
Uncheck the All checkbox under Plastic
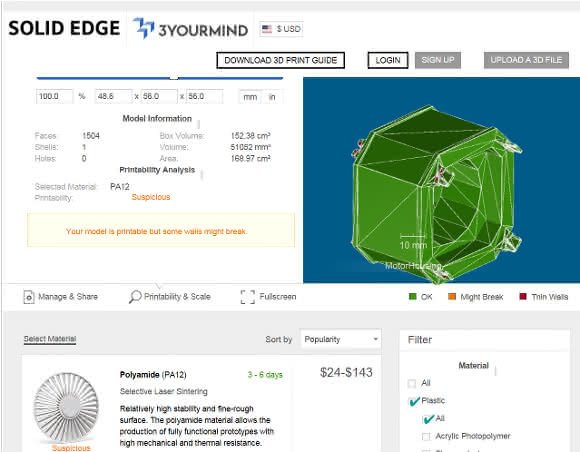(x=428, y=419)
